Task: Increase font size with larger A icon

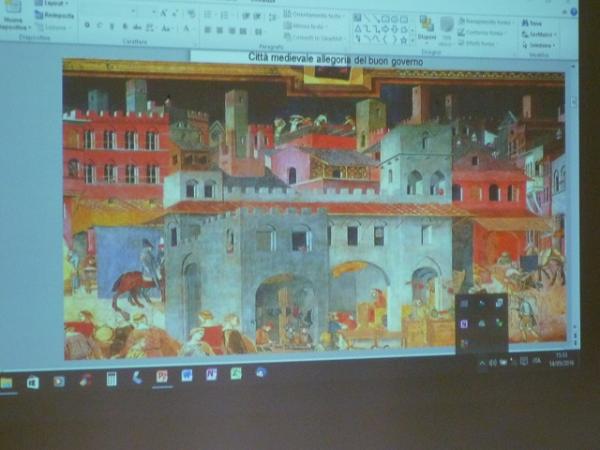Action: [163, 13]
